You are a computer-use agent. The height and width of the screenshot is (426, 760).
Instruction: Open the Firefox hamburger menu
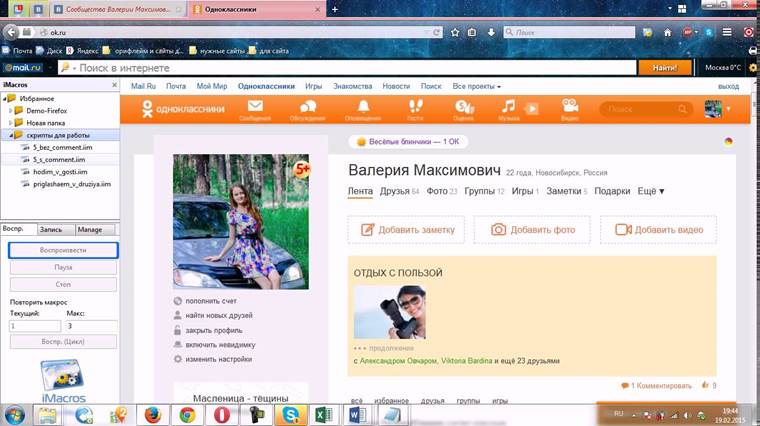click(x=727, y=32)
